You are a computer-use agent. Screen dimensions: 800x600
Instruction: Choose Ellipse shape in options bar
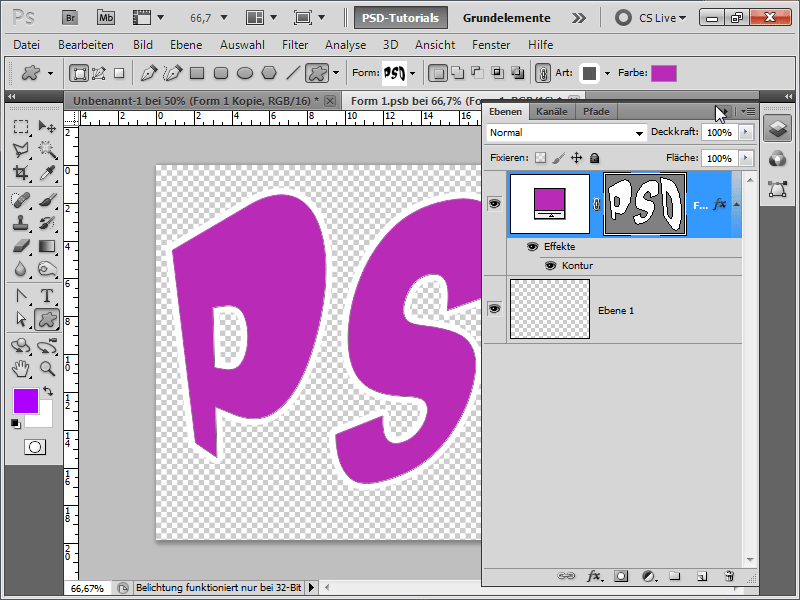pos(245,73)
